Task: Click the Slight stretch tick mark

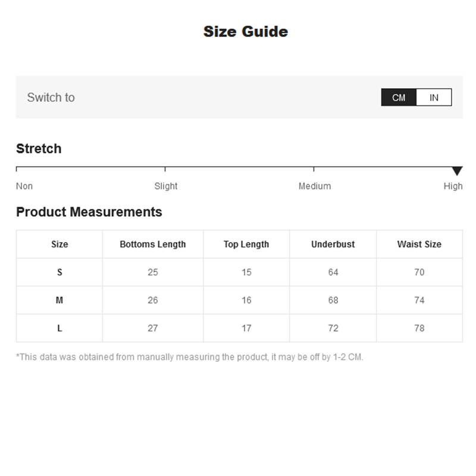Action: pos(165,169)
